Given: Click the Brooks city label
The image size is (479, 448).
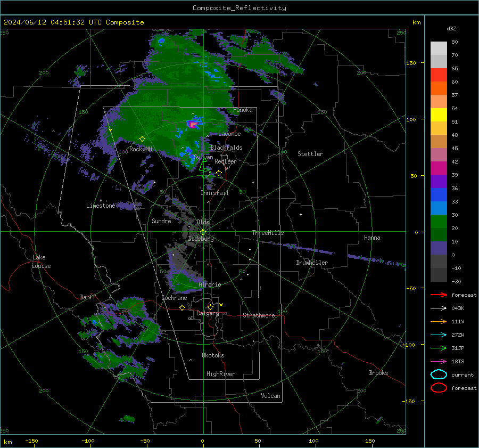Looking at the screenshot, I should pos(378,373).
